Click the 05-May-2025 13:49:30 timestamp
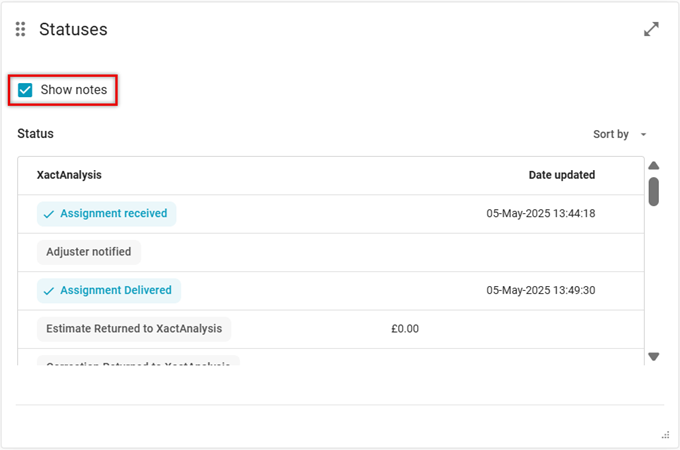Viewport: 680px width, 450px height. tap(541, 291)
